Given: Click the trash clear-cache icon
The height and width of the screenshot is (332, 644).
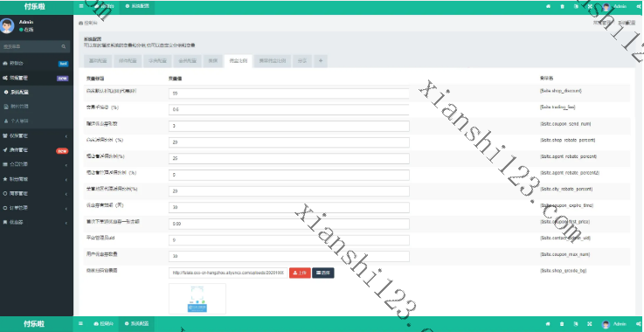Looking at the screenshot, I should click(562, 6).
